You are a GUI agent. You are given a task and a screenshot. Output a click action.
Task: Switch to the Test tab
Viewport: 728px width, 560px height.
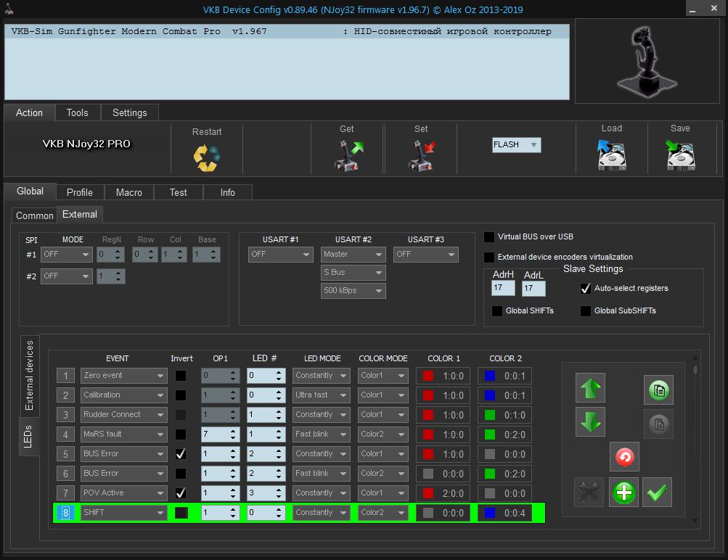(179, 192)
